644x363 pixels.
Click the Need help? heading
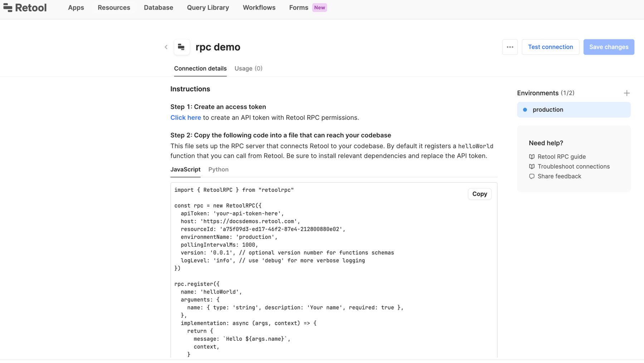[x=546, y=143]
